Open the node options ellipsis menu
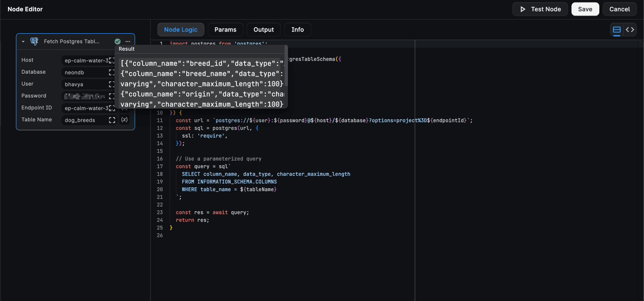The height and width of the screenshot is (301, 644). 127,41
